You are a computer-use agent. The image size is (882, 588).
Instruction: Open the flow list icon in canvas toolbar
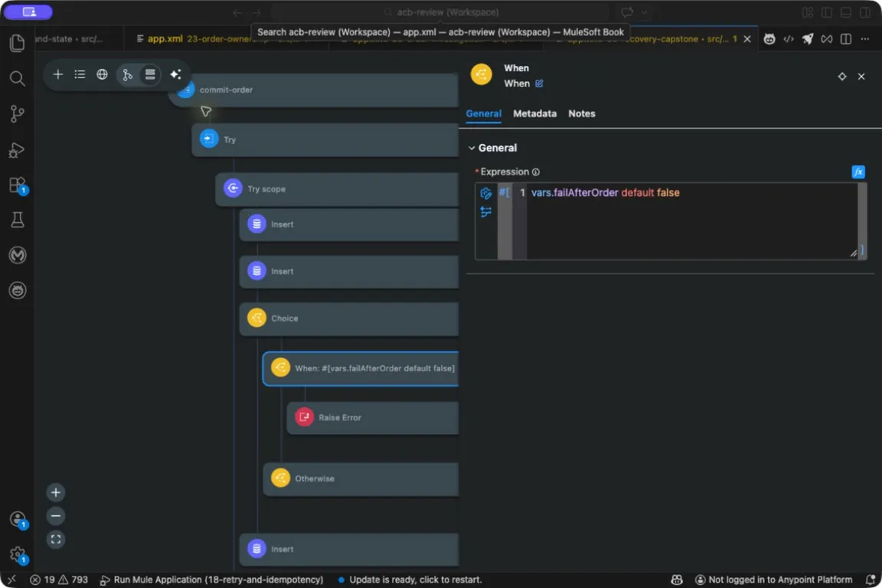80,74
